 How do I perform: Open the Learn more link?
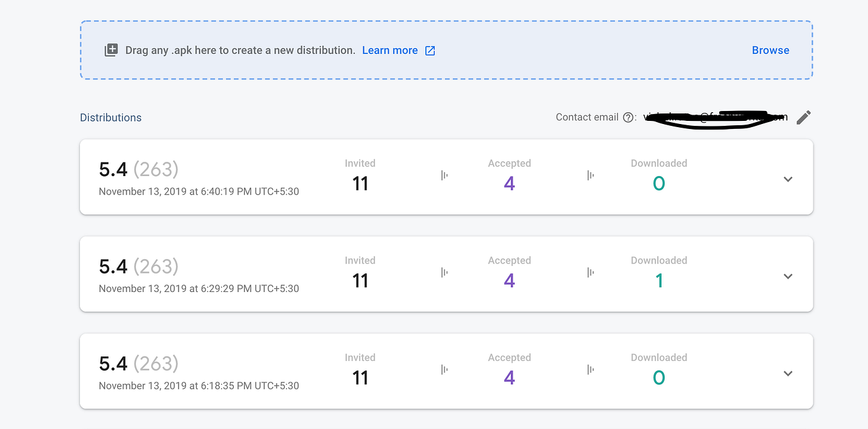(390, 50)
